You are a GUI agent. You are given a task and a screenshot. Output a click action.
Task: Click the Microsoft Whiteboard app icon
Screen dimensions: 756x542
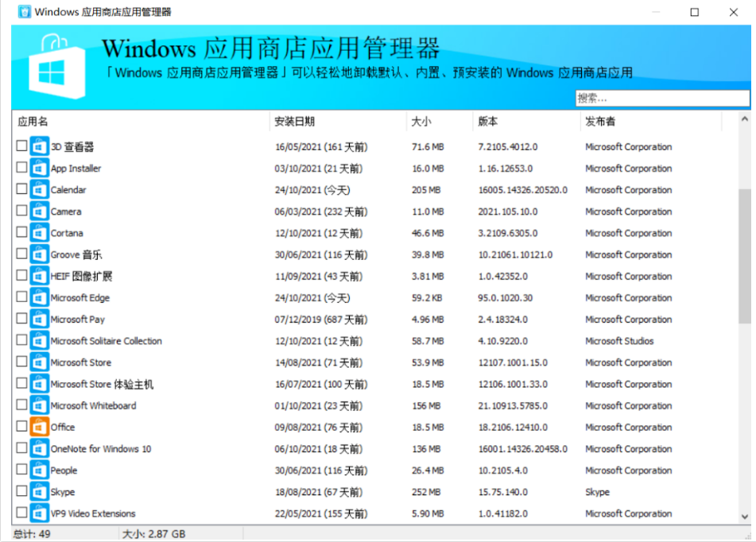(39, 405)
